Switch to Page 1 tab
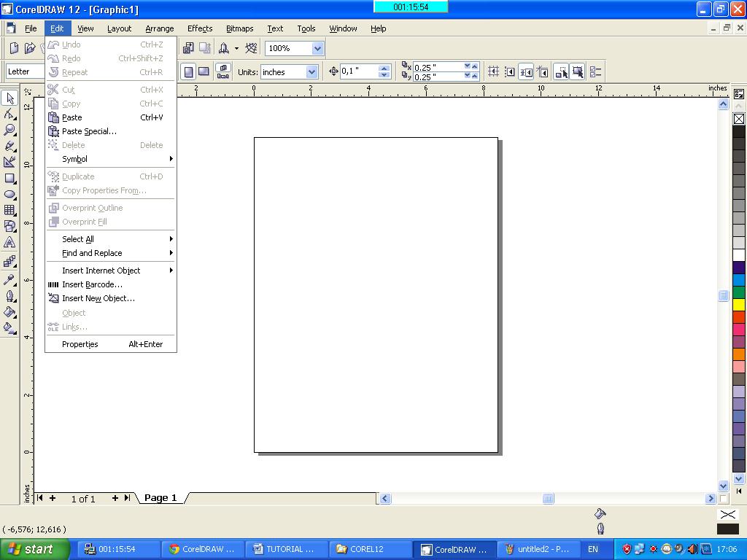The width and height of the screenshot is (747, 560). point(160,498)
